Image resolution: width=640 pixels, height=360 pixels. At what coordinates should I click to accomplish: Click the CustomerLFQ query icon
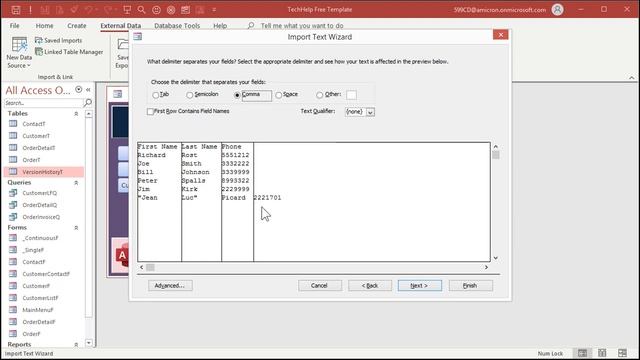[x=13, y=193]
